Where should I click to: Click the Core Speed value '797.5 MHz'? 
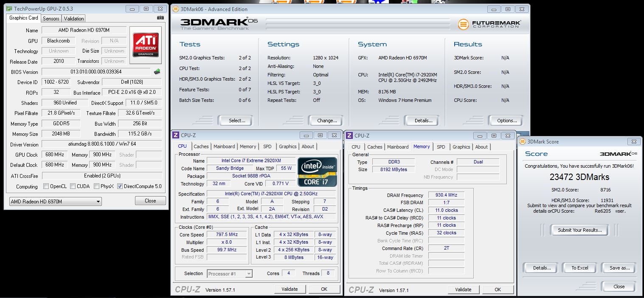coord(226,235)
